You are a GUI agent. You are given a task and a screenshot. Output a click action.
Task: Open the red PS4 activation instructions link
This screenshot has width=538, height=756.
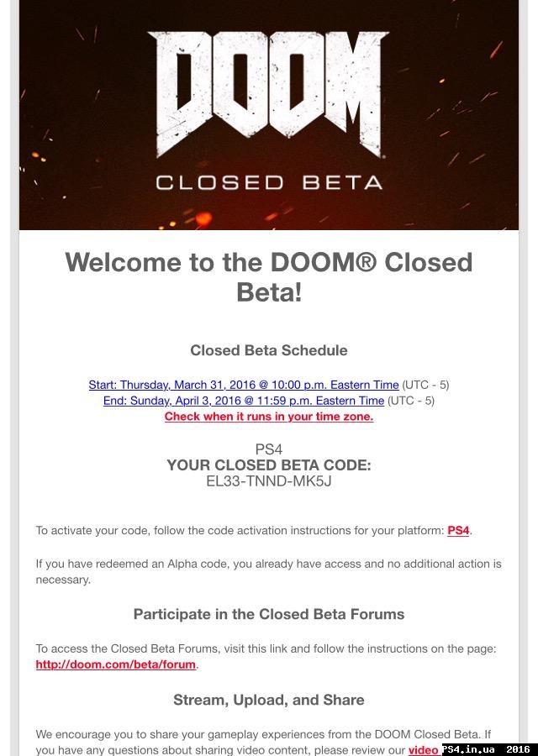pos(458,530)
